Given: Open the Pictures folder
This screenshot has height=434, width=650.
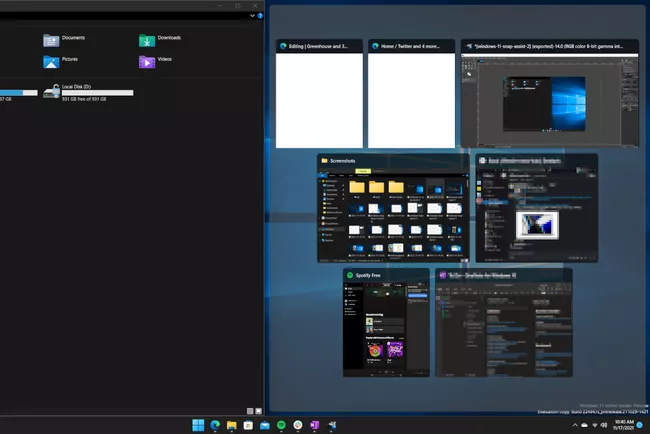Looking at the screenshot, I should (61, 62).
